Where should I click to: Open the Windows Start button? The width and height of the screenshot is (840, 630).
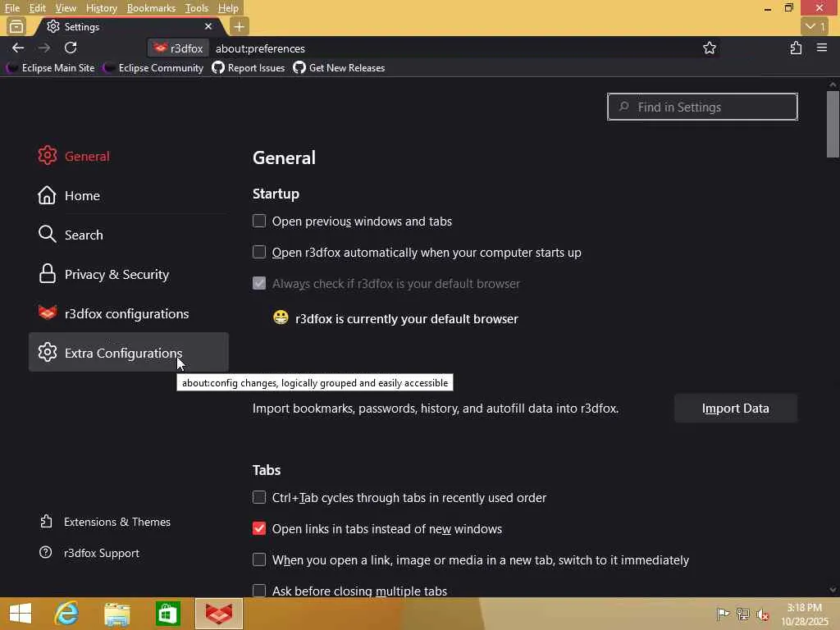[x=21, y=614]
